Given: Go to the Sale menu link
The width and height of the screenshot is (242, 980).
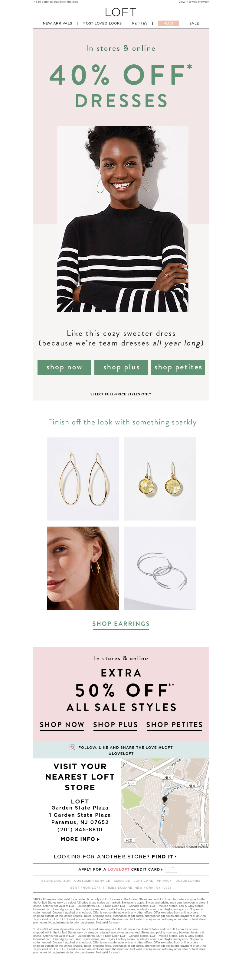Looking at the screenshot, I should click(x=194, y=23).
